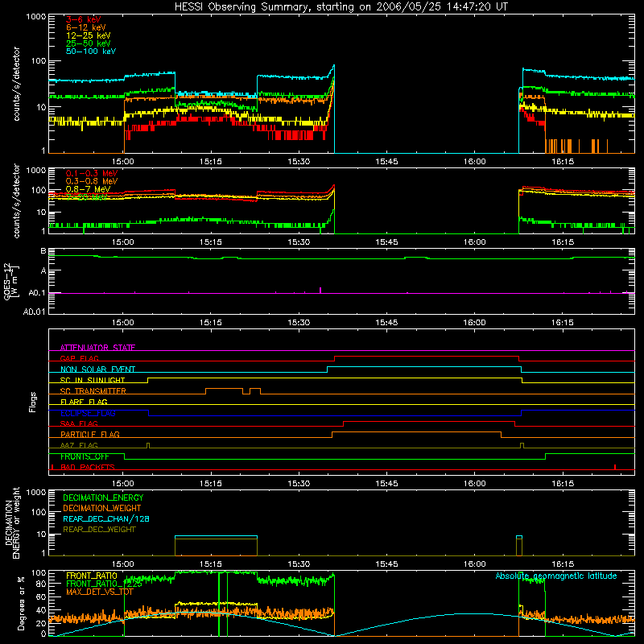Click the red bad-packets spike near 16:24 in Flags
Image resolution: width=644 pixels, height=644 pixels.
point(615,467)
